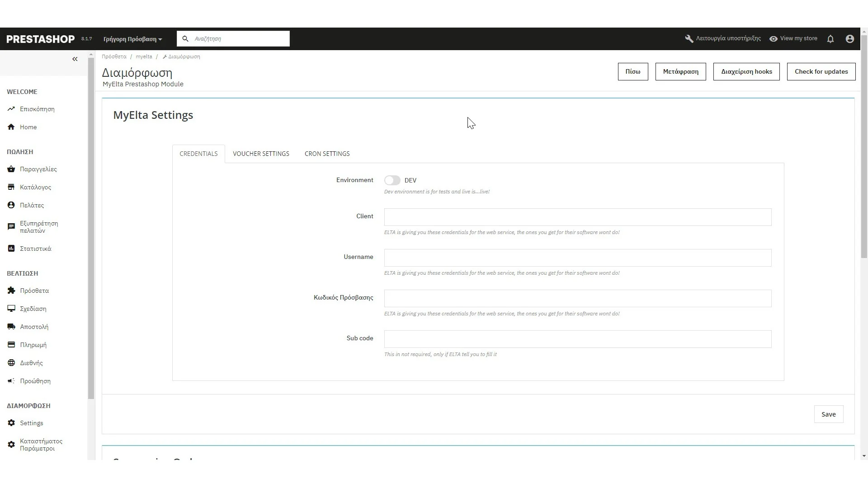Open the Γρήγορη Πρόσβαση dropdown
Image resolution: width=868 pixels, height=488 pixels.
(132, 39)
